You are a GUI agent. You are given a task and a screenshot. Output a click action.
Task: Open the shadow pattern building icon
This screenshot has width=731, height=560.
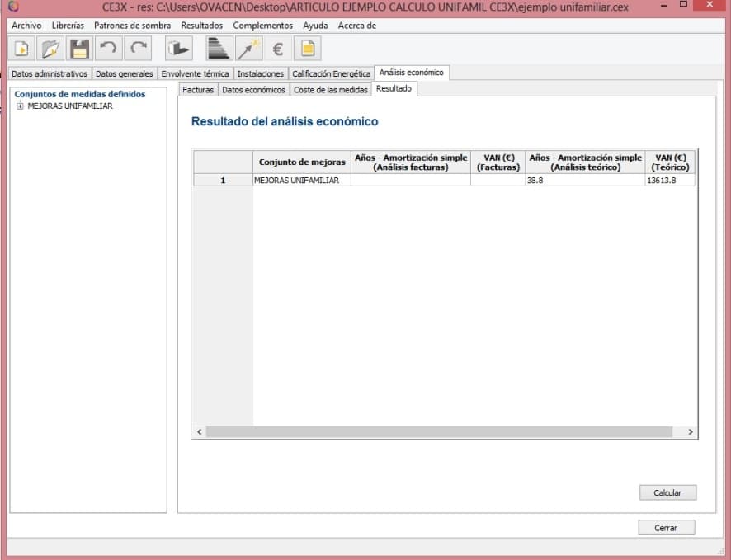coord(177,49)
